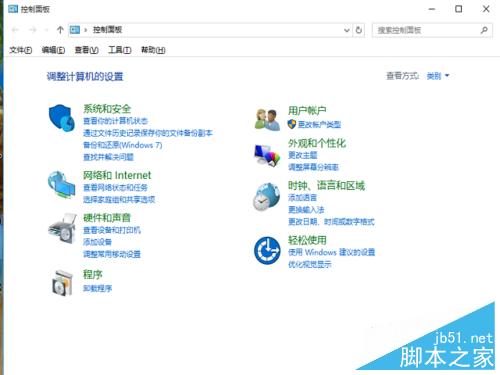The height and width of the screenshot is (375, 500).
Task: Click the 更改帐户类型 link
Action: [319, 124]
